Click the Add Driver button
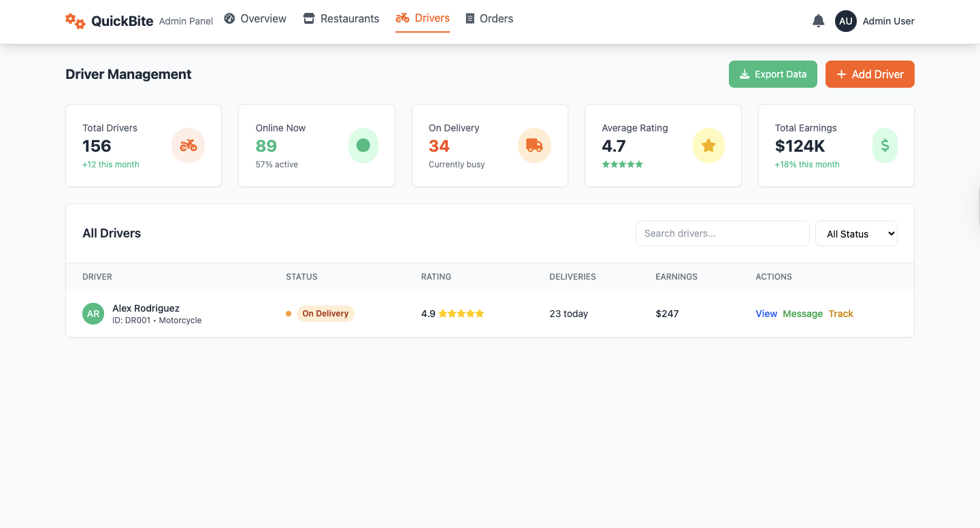 (869, 74)
